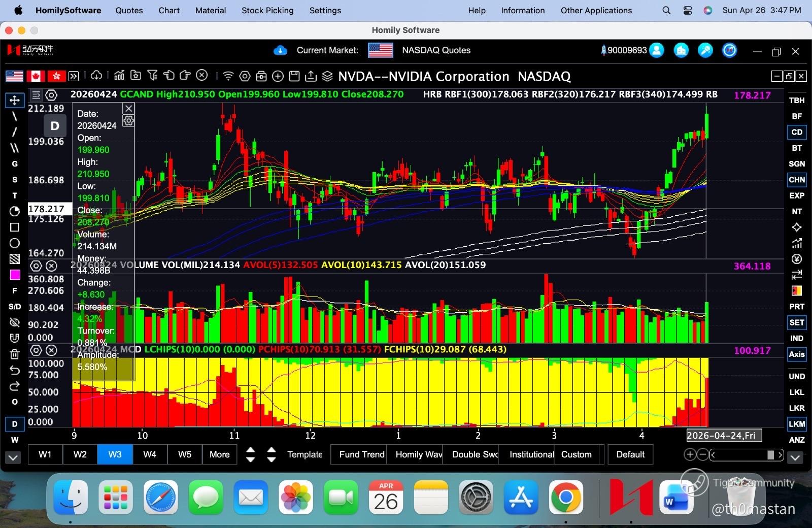Screen dimensions: 812x528
Task: Click the up-down arrows left of Template
Action: pyautogui.click(x=250, y=454)
